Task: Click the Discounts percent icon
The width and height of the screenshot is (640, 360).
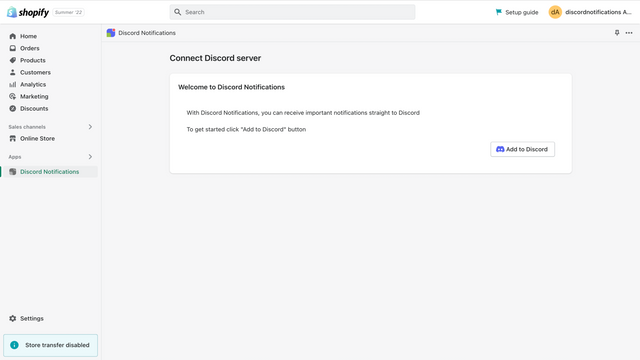Action: [13, 109]
